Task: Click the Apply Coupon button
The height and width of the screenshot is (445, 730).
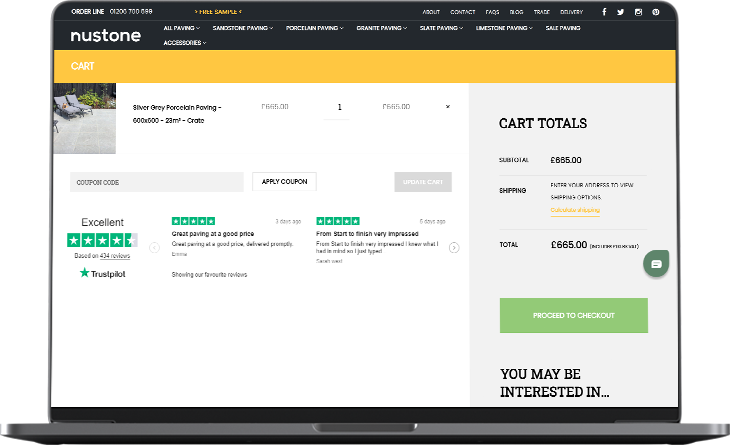Action: click(x=284, y=182)
